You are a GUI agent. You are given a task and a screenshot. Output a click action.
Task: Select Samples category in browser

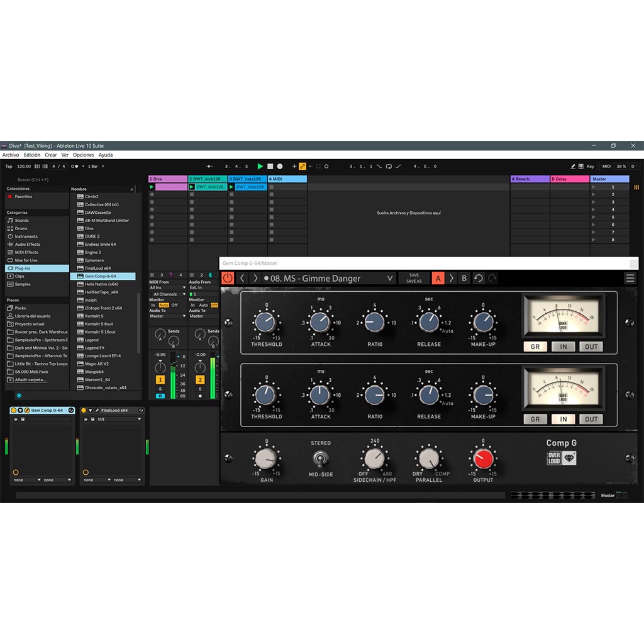[x=37, y=284]
